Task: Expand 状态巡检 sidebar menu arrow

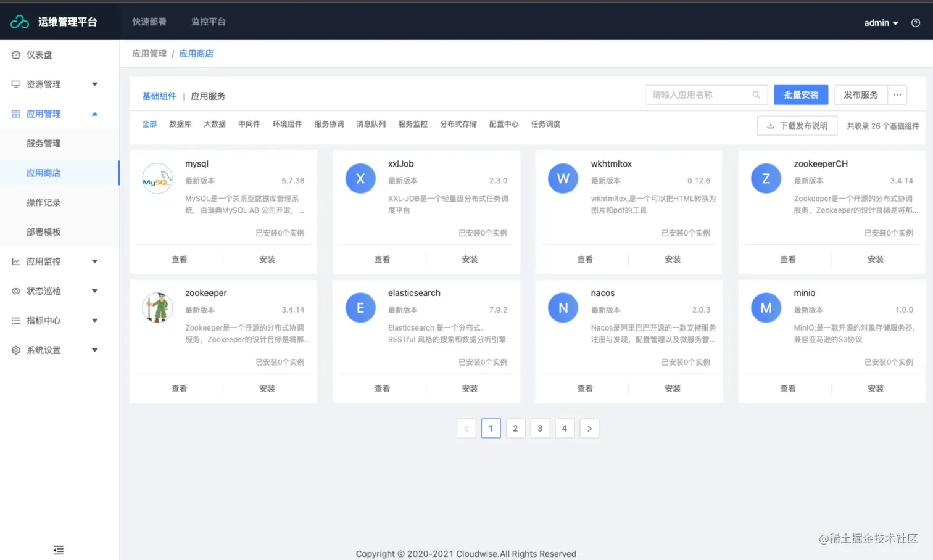Action: point(95,291)
